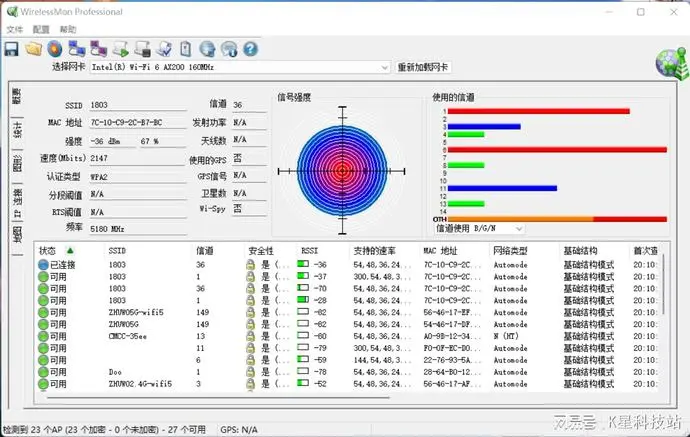Click the globe with info badge icon
The height and width of the screenshot is (437, 690).
coord(229,49)
